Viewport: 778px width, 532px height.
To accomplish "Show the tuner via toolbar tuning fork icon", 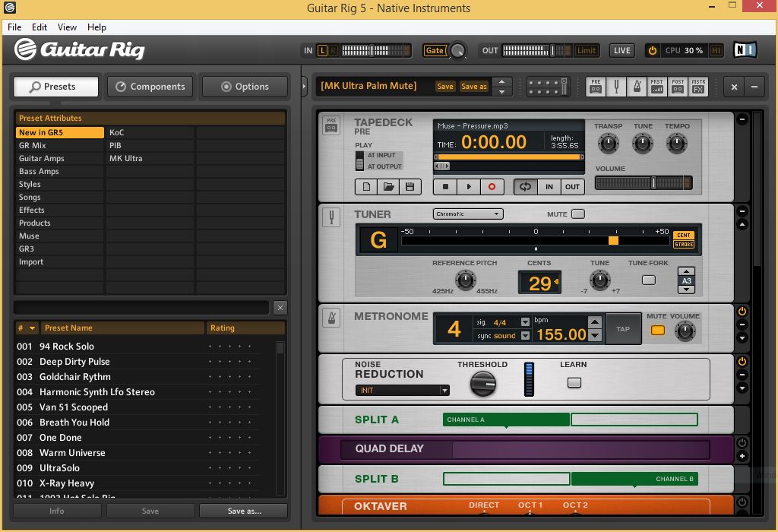I will [616, 87].
